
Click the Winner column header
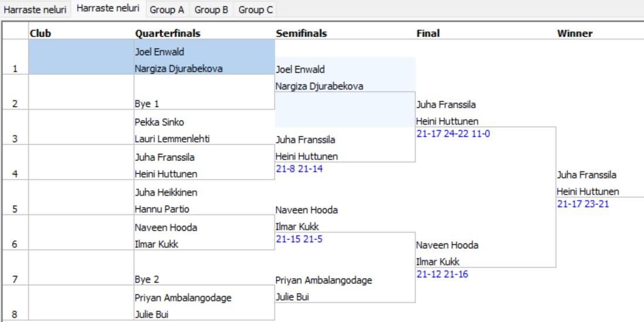click(575, 33)
